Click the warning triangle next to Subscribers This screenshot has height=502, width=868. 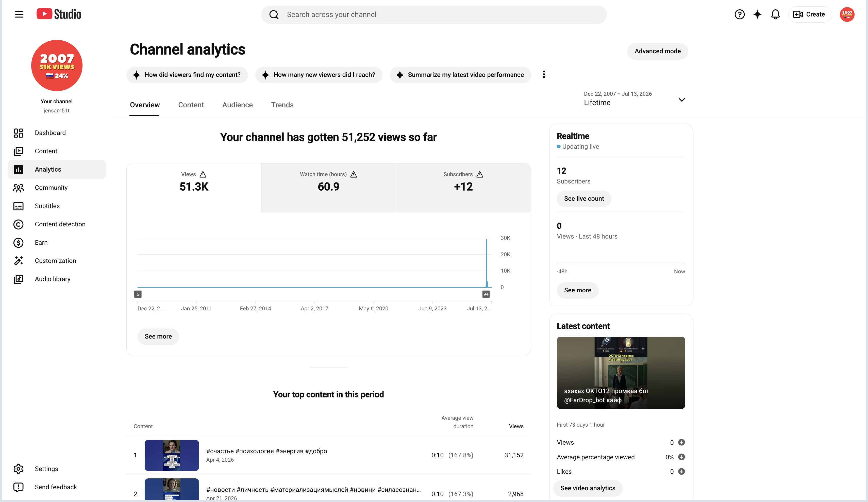479,174
